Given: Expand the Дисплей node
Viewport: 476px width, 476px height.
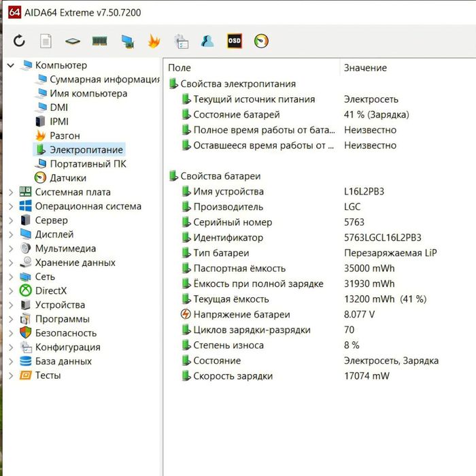Looking at the screenshot, I should [11, 235].
